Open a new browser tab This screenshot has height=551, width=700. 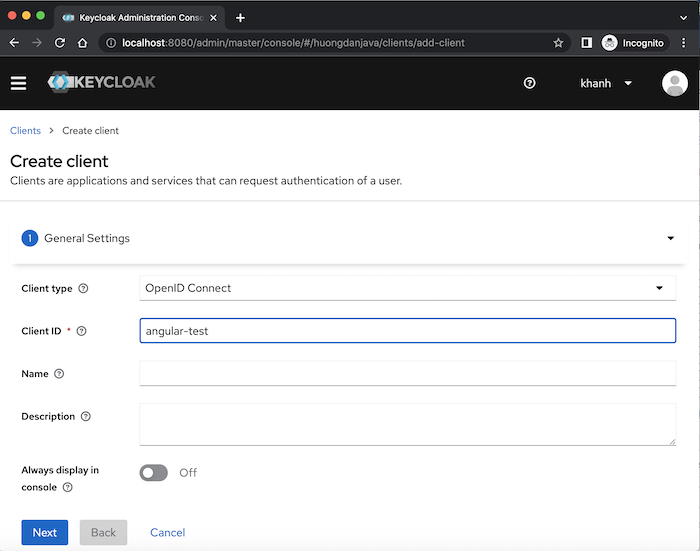point(240,18)
